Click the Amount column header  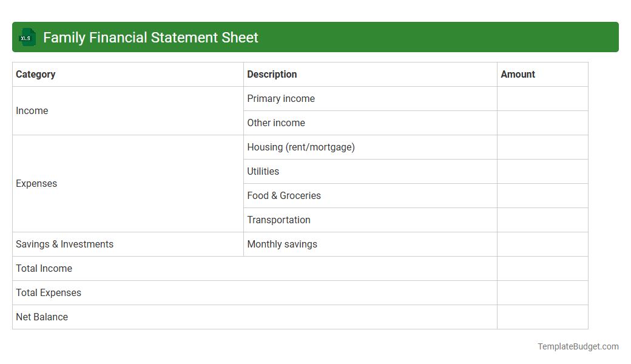[x=518, y=74]
